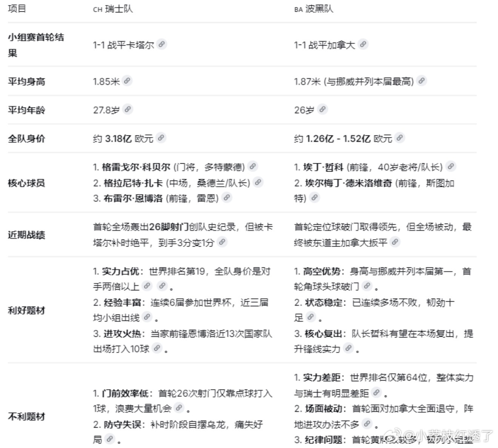The width and height of the screenshot is (498, 448).
Task: Click the bold value 3.18亿
Action: pyautogui.click(x=118, y=139)
